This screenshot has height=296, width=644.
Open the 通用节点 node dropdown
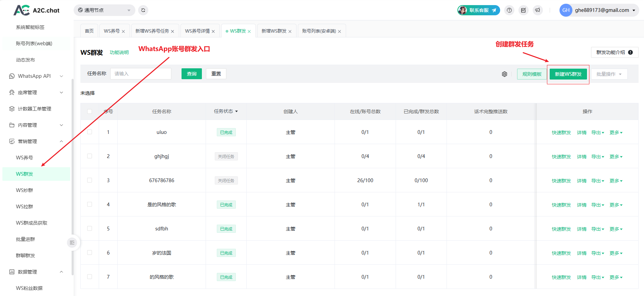[104, 10]
